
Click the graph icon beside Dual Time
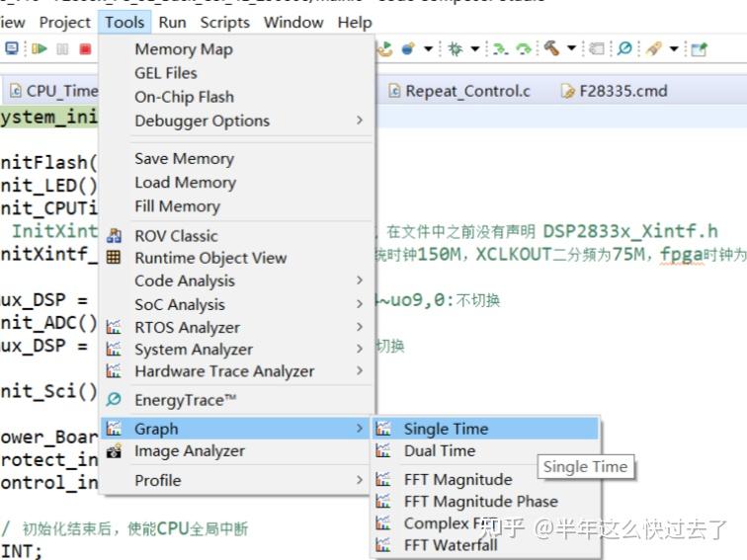383,450
